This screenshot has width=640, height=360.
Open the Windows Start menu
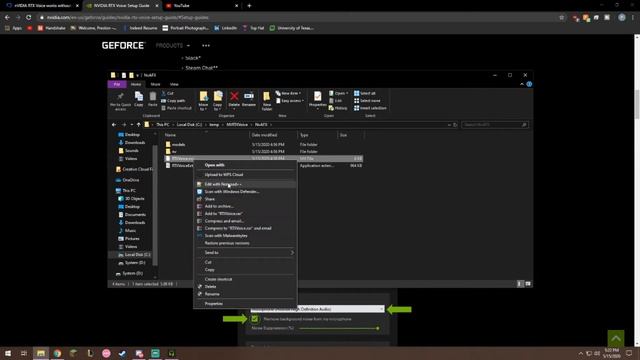[x=8, y=353]
